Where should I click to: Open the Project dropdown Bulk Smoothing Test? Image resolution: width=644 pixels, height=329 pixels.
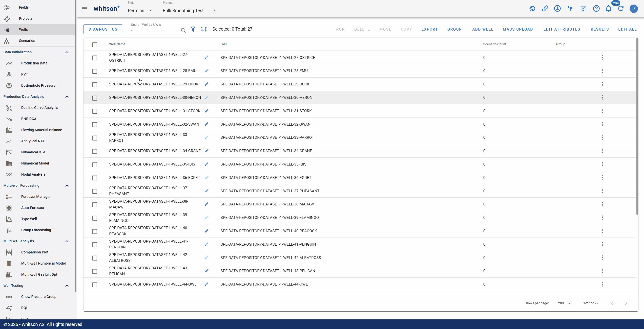coord(189,10)
